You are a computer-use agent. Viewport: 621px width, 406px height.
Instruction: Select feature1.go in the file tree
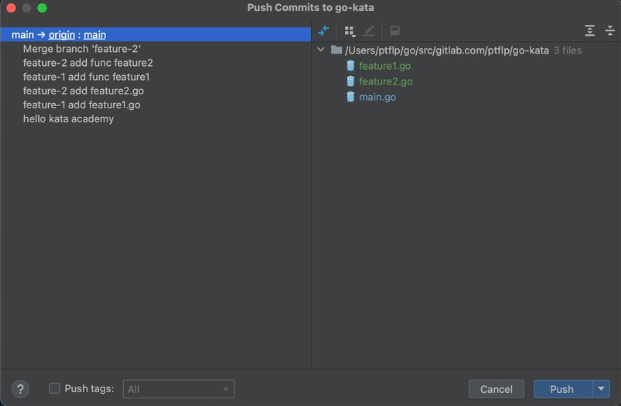click(x=384, y=66)
